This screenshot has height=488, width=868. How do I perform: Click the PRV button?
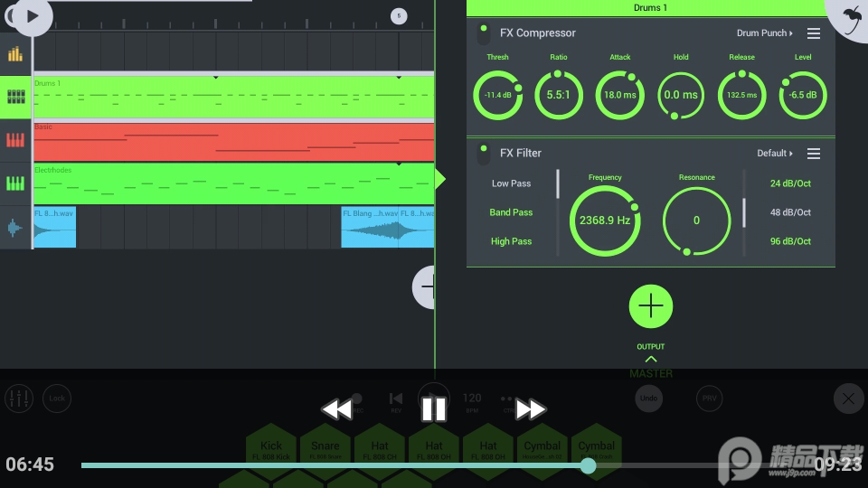click(x=709, y=399)
